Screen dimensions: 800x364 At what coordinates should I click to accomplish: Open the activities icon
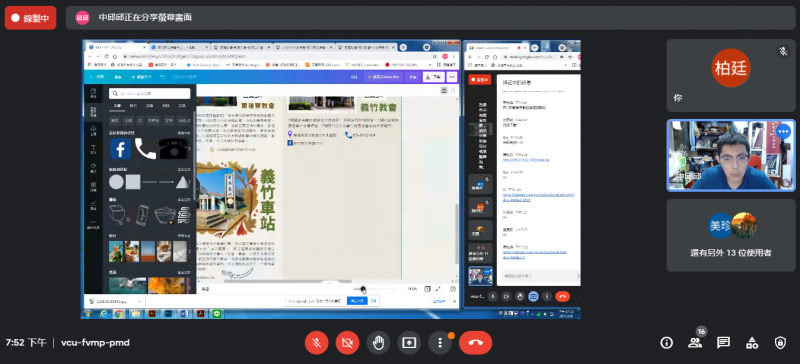point(752,343)
